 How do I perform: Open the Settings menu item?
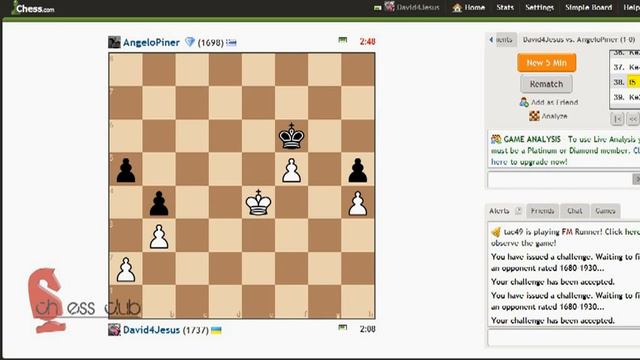coord(539,7)
